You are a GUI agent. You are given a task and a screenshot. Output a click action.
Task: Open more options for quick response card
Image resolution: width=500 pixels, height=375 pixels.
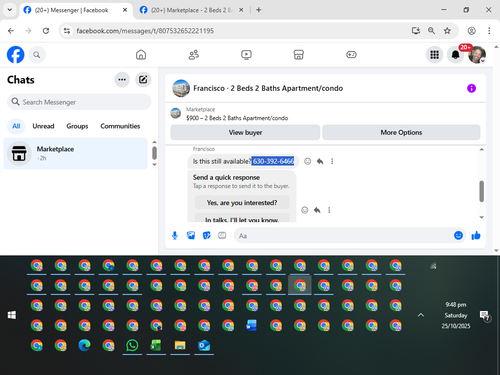coord(329,210)
